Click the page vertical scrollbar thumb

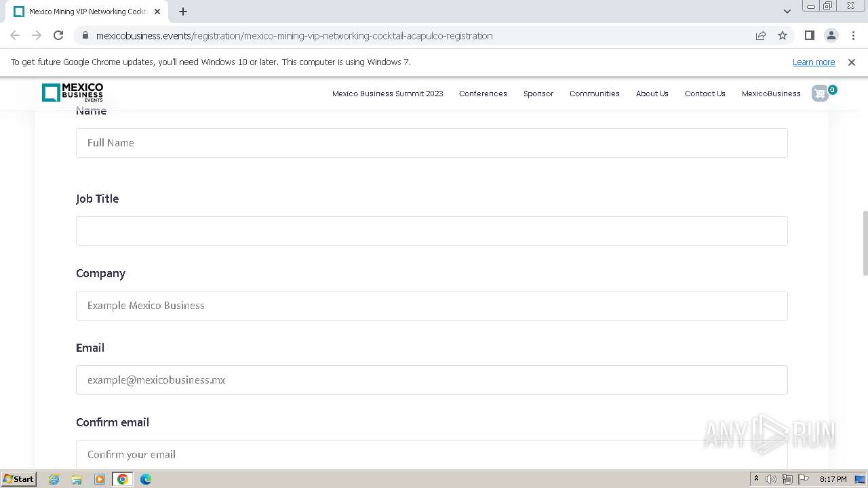coord(865,243)
